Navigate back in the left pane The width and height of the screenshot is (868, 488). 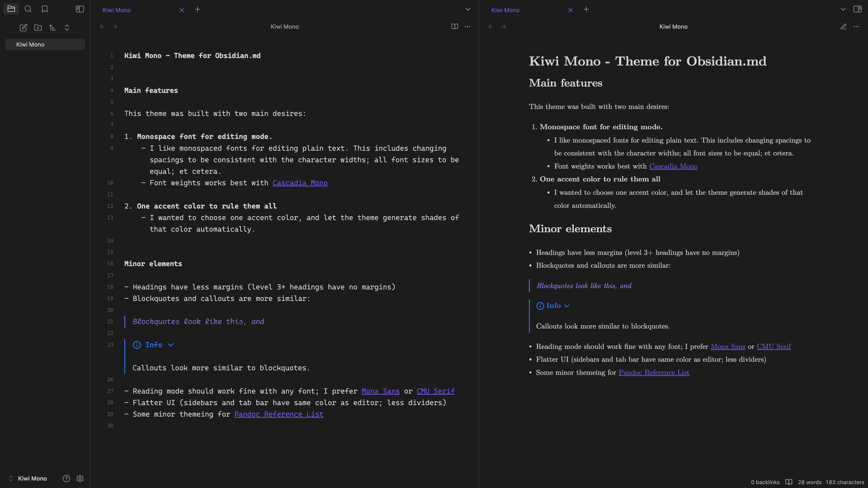click(x=102, y=27)
